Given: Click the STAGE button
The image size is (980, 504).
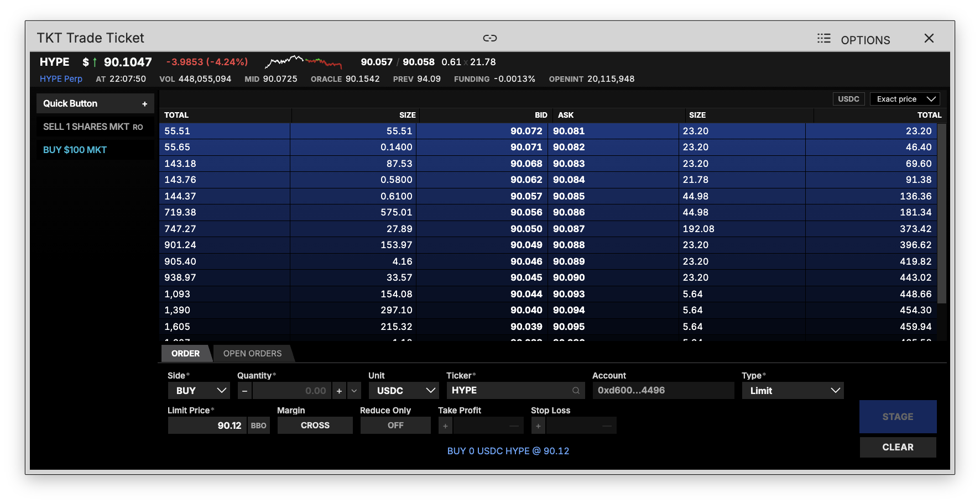Looking at the screenshot, I should [x=898, y=417].
